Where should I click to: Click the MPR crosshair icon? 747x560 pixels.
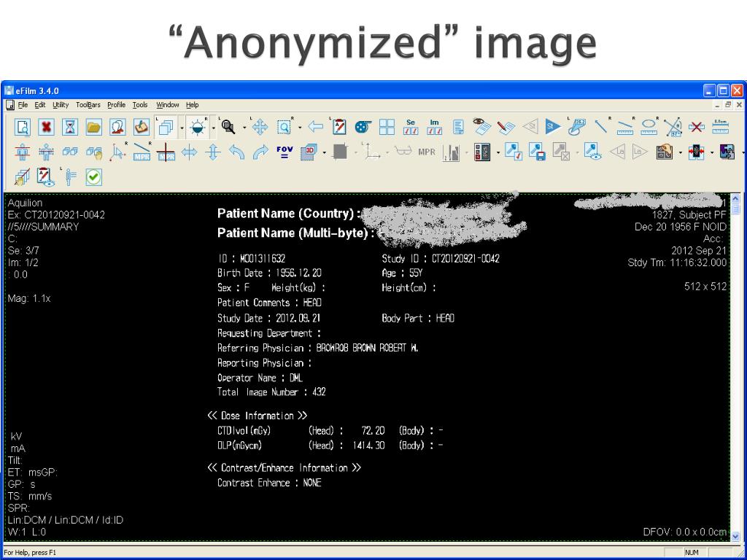click(x=166, y=152)
